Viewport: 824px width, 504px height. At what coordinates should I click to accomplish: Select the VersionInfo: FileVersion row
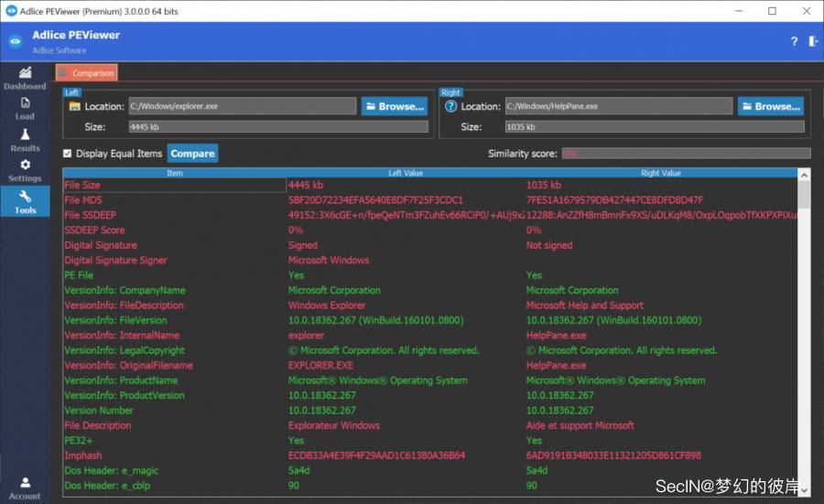[430, 320]
